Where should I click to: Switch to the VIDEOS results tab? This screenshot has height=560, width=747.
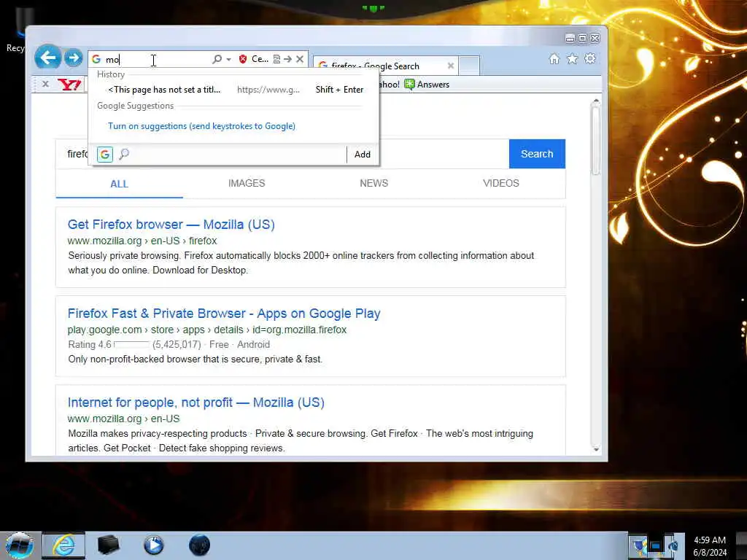coord(501,183)
